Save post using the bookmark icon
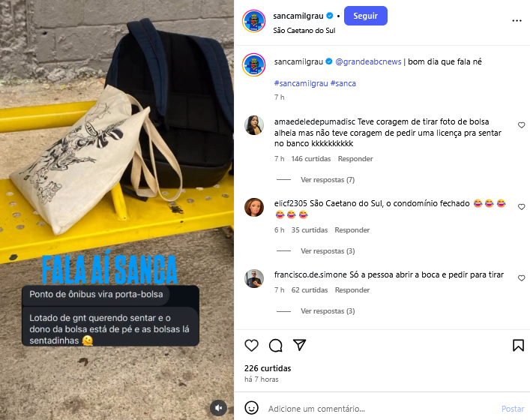The image size is (530, 420). 518,345
